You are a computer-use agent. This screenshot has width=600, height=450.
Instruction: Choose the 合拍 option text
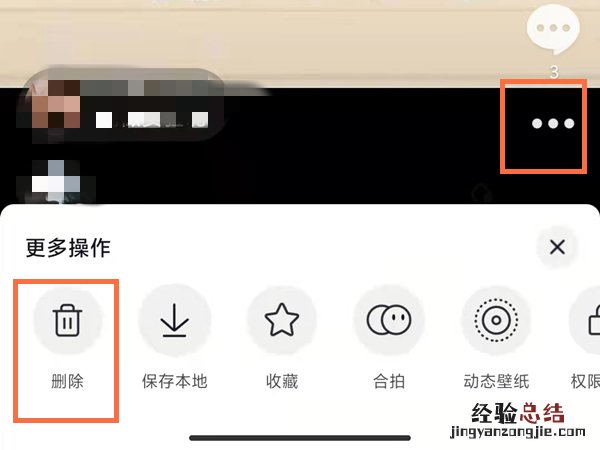(x=389, y=381)
